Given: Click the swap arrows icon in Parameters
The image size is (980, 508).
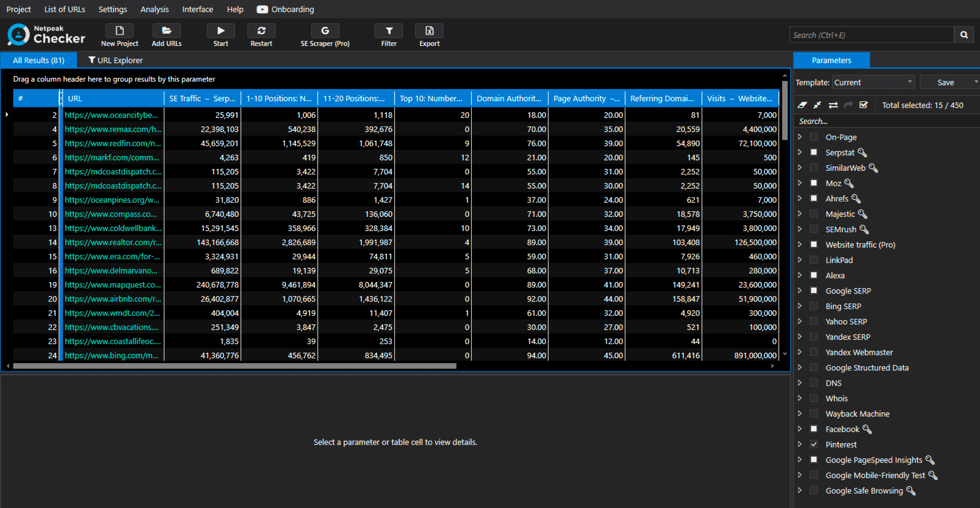Looking at the screenshot, I should point(833,105).
